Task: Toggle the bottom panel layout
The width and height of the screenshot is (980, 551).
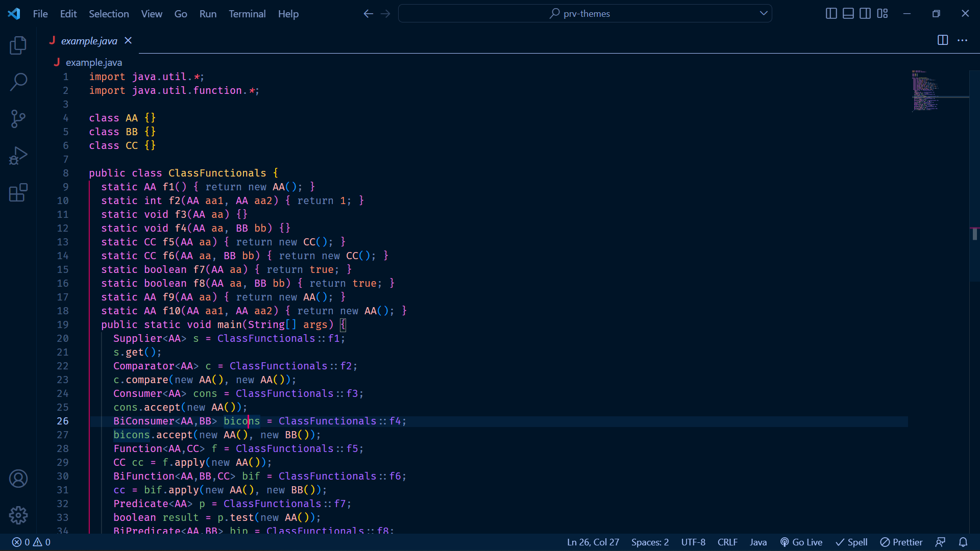Action: pyautogui.click(x=848, y=14)
